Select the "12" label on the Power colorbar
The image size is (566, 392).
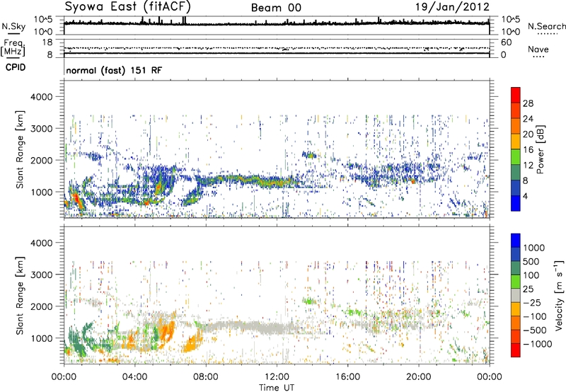(x=528, y=166)
